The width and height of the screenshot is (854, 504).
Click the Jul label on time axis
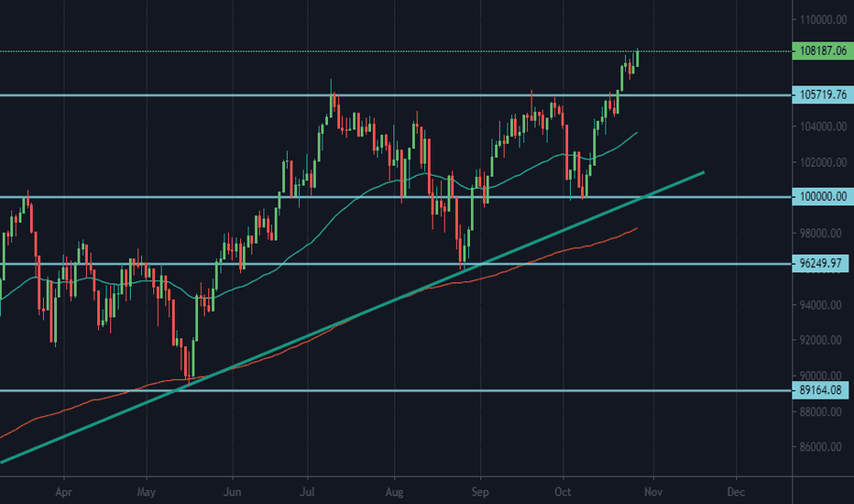[x=308, y=492]
